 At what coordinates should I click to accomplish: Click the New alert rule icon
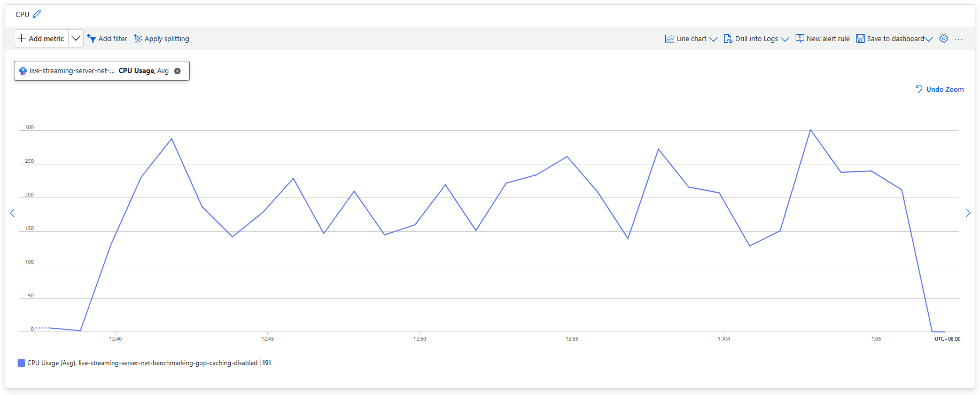pos(800,38)
